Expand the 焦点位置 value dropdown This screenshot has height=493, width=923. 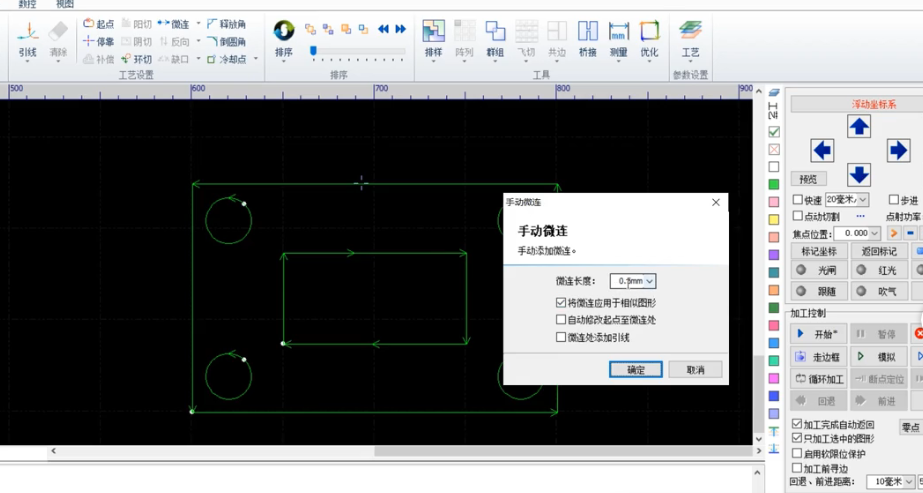(x=875, y=233)
